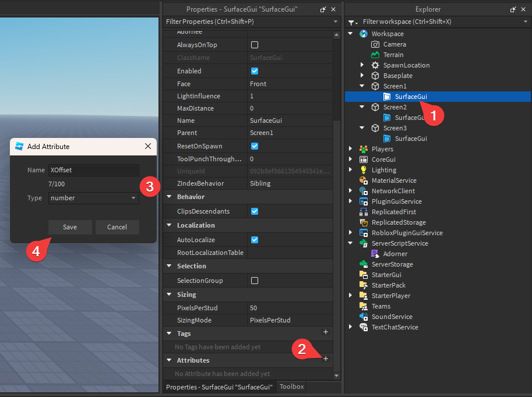The image size is (532, 397).
Task: Click the Teams service icon
Action: point(364,306)
